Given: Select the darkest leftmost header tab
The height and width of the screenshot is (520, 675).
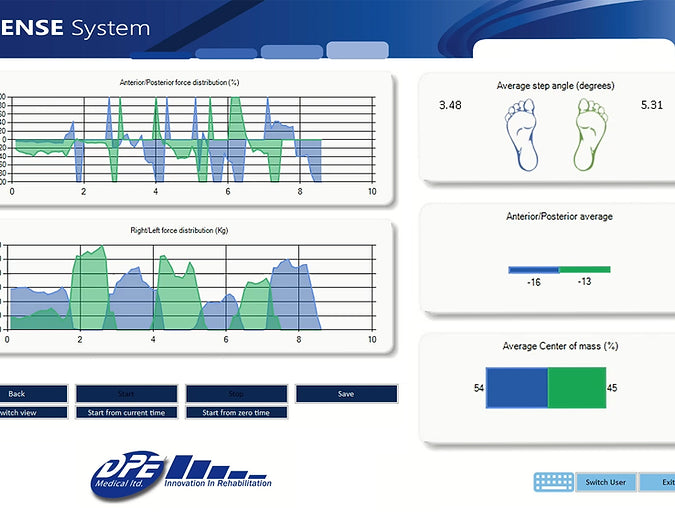Looking at the screenshot, I should (160, 55).
